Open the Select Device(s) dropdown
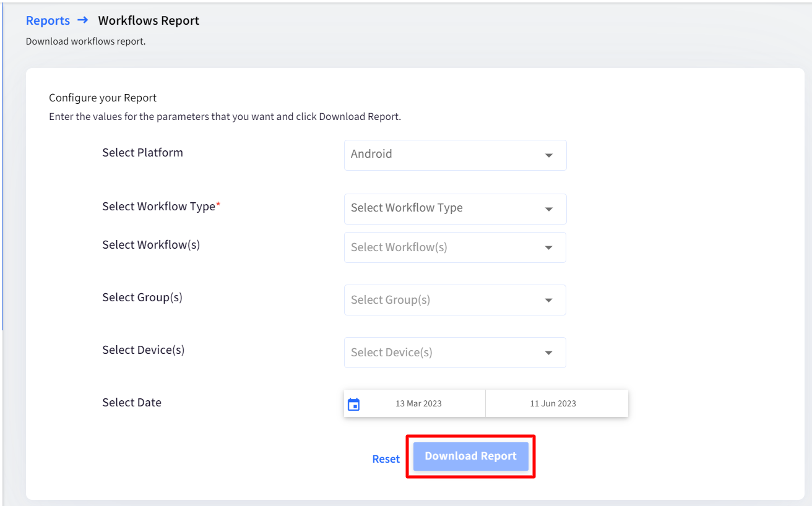The height and width of the screenshot is (506, 812). click(455, 353)
